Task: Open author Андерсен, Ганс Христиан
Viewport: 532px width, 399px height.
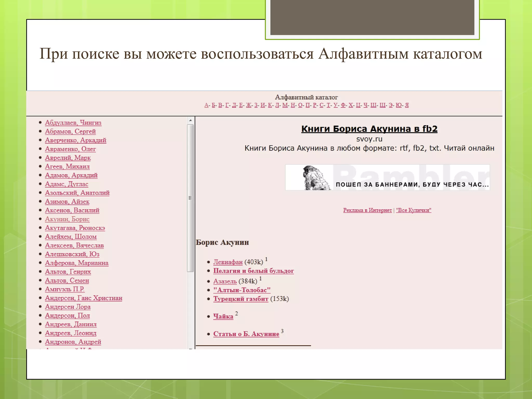Action: click(83, 298)
